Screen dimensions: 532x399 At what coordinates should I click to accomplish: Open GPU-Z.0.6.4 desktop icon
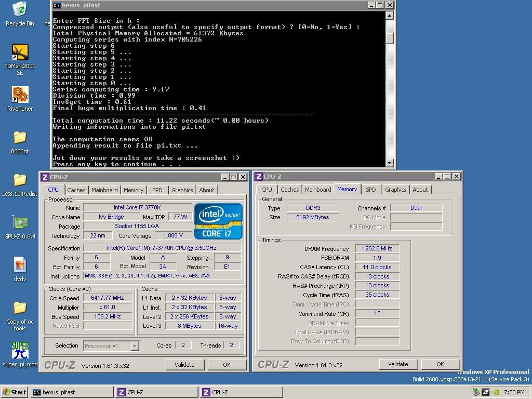[x=20, y=228]
